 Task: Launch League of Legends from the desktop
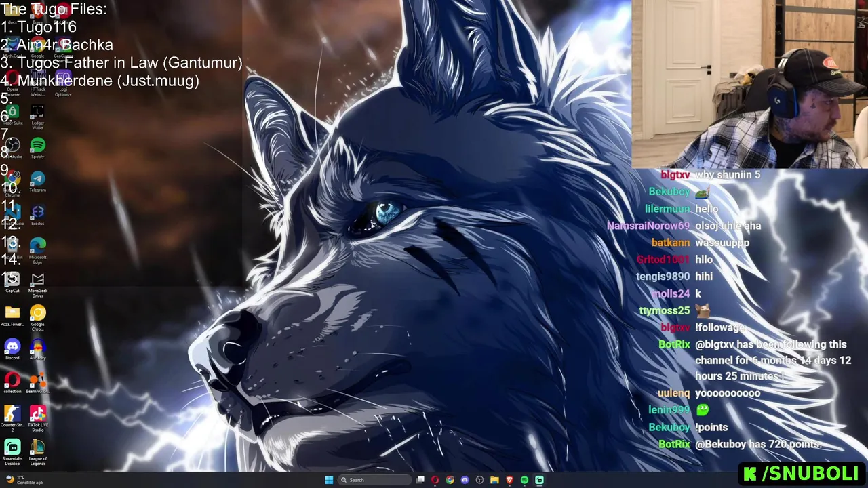click(38, 452)
